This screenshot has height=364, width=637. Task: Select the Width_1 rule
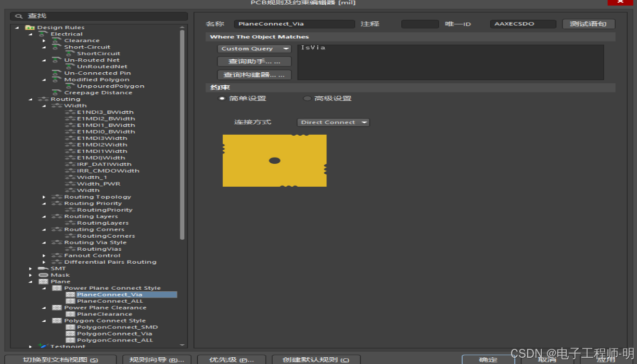coord(92,177)
